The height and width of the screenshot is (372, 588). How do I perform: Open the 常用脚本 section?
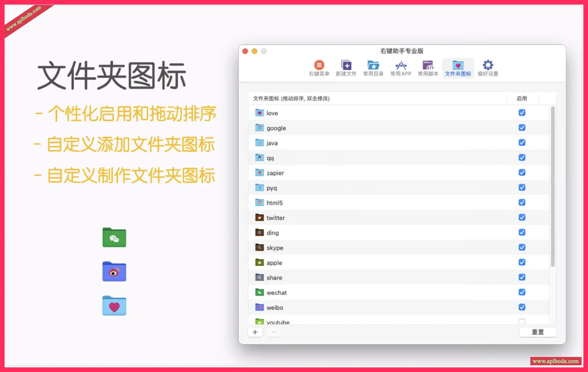[428, 68]
